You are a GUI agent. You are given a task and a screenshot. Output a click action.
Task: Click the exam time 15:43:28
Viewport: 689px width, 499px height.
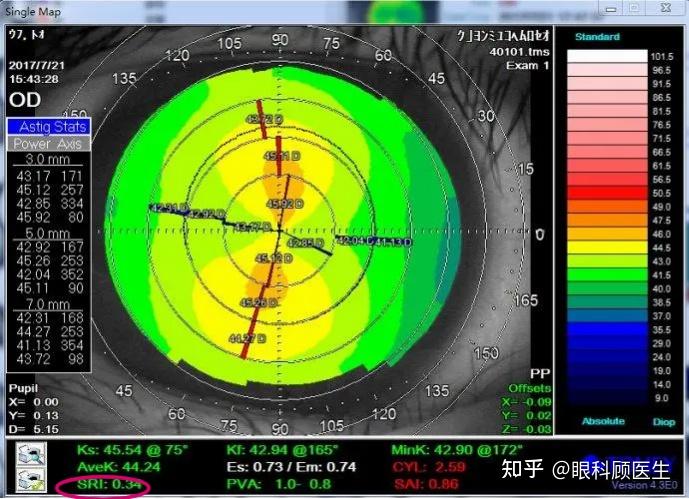pos(34,80)
